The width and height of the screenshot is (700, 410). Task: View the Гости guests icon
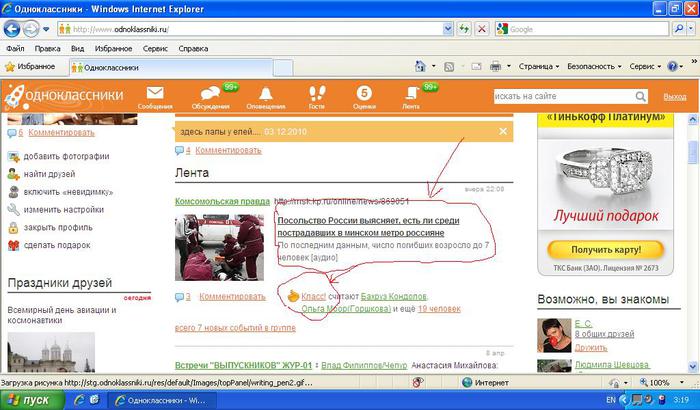click(x=317, y=95)
